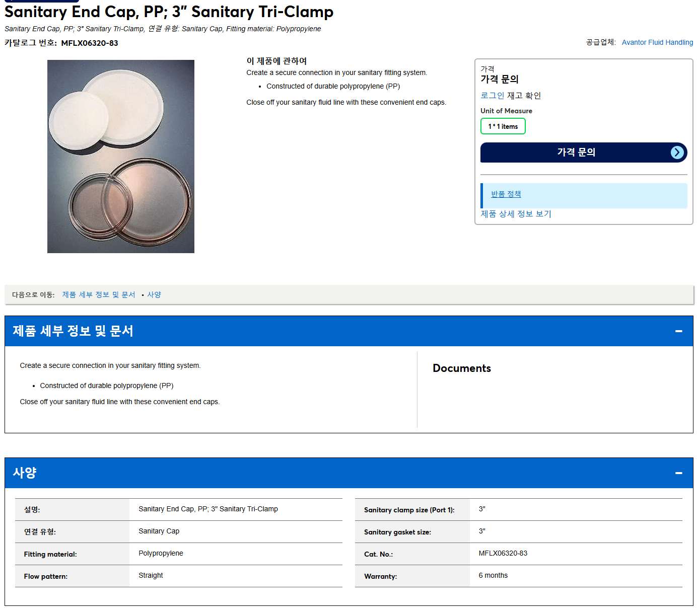Click the Unit of Measure label
The width and height of the screenshot is (697, 616).
tap(506, 111)
